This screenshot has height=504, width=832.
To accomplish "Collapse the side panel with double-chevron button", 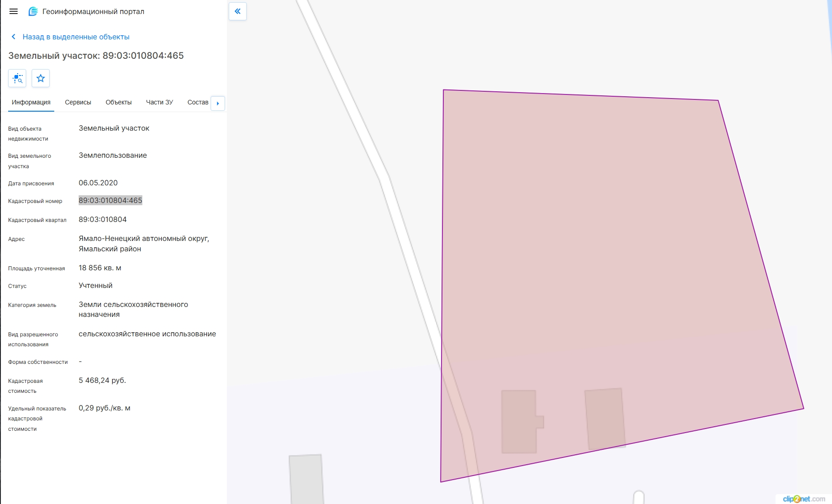I will pyautogui.click(x=238, y=11).
